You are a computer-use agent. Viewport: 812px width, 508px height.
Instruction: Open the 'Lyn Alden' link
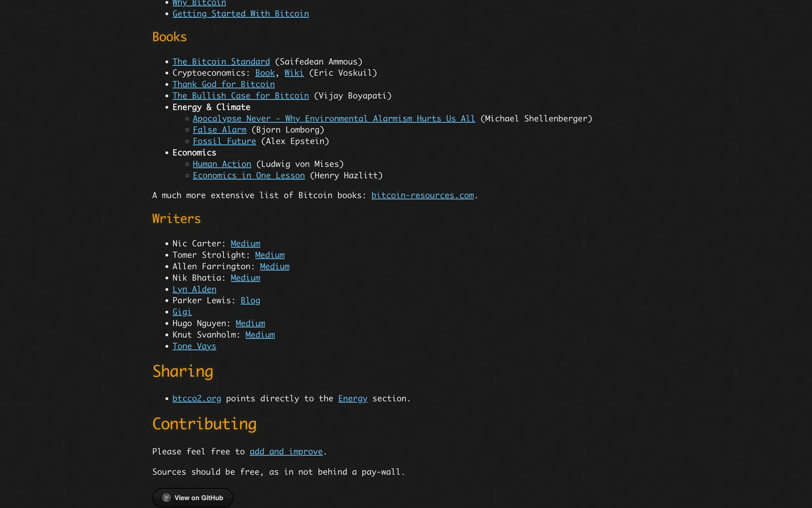(x=194, y=289)
